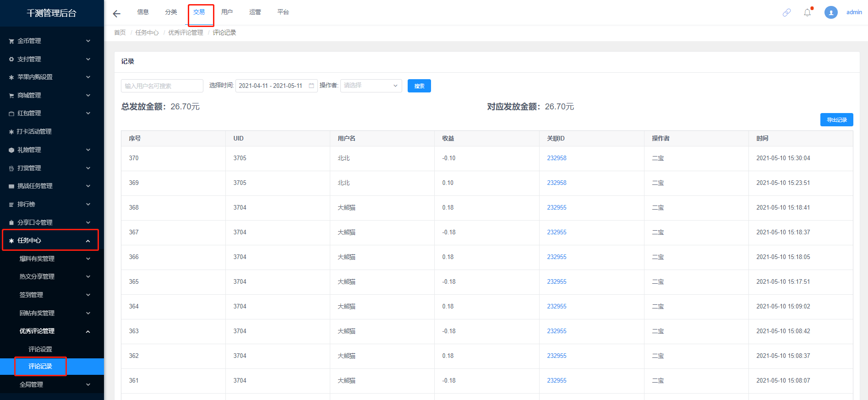Click the 红包管理 sidebar icon
868x400 pixels.
[x=11, y=114]
